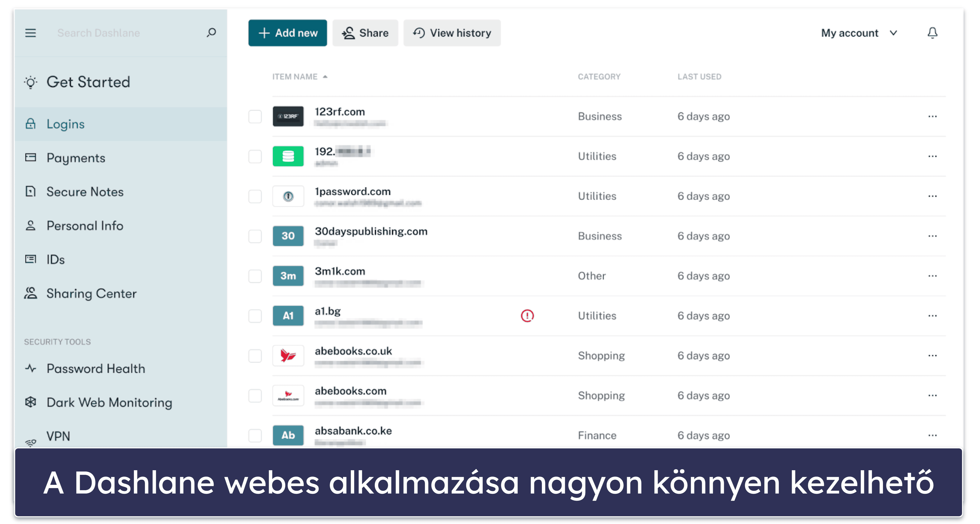Open more options for 1password.com row

932,196
